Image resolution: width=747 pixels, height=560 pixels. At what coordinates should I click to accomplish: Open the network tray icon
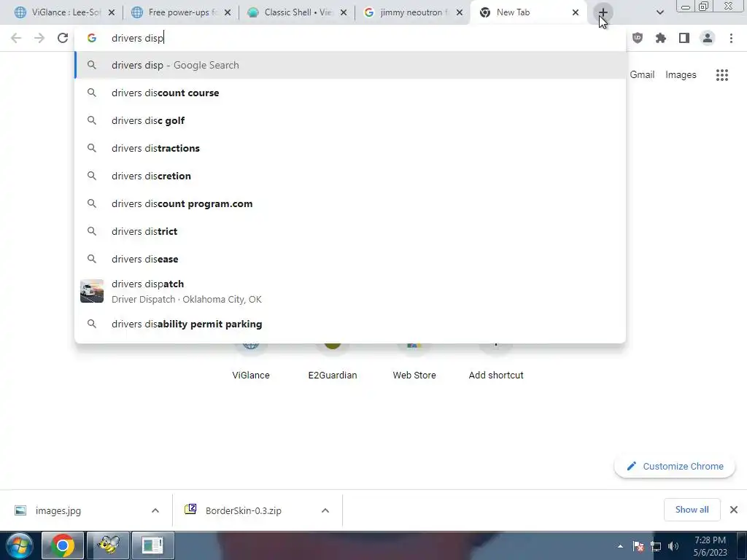pyautogui.click(x=656, y=546)
